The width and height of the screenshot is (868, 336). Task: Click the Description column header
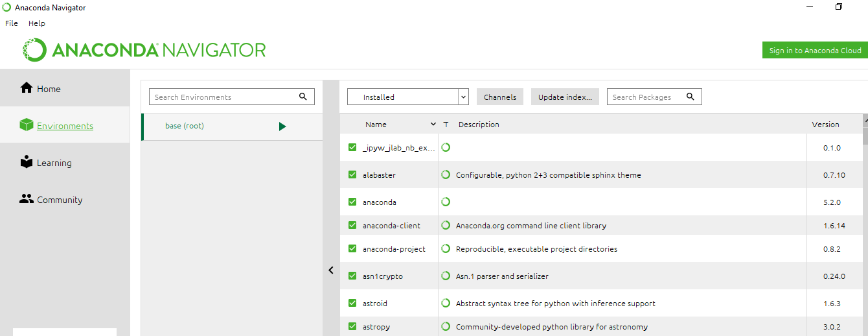(x=479, y=125)
